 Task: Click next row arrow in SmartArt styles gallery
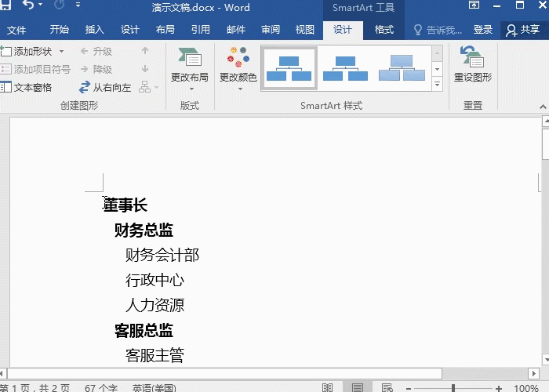coord(437,69)
